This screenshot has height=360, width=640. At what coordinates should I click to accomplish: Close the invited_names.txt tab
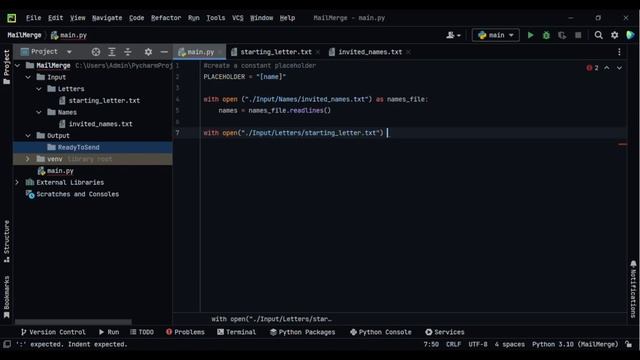(x=408, y=52)
